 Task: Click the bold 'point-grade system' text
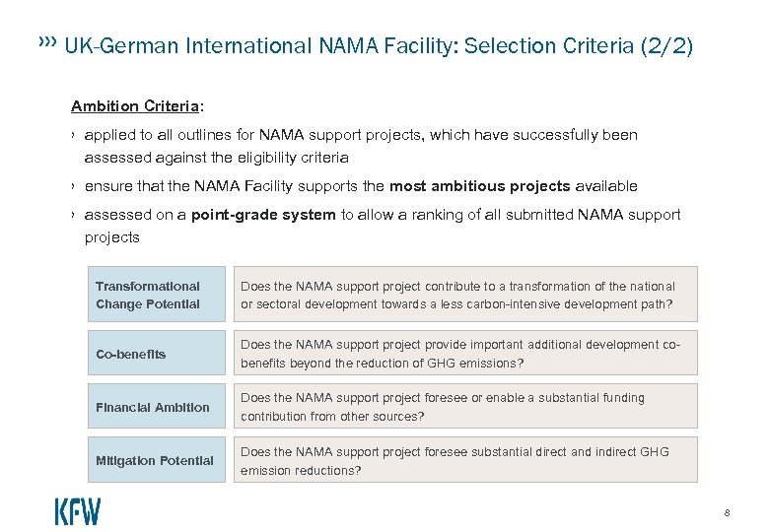coord(263,215)
